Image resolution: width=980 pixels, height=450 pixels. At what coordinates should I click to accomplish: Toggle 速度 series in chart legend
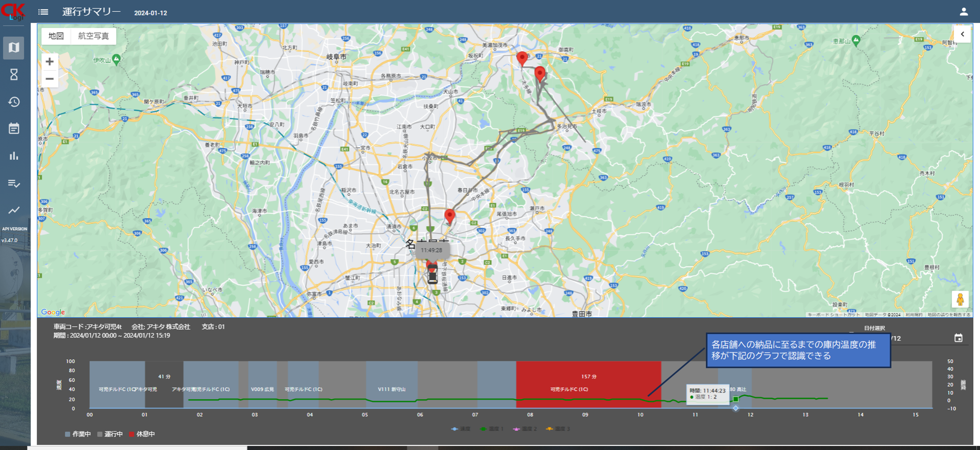tap(461, 429)
